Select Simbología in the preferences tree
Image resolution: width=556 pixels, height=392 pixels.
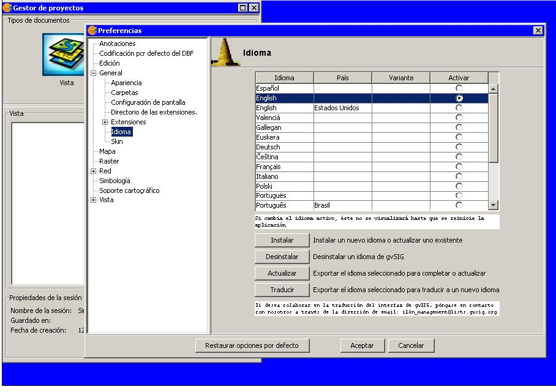click(x=115, y=181)
